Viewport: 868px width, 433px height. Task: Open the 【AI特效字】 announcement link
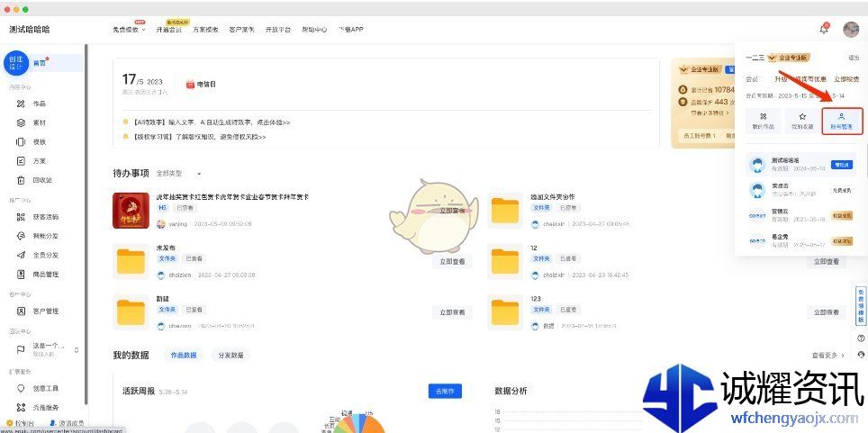[x=211, y=122]
